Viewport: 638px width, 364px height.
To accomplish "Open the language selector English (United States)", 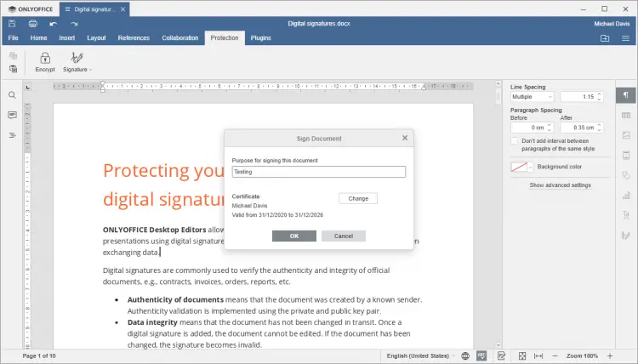I will click(x=421, y=355).
